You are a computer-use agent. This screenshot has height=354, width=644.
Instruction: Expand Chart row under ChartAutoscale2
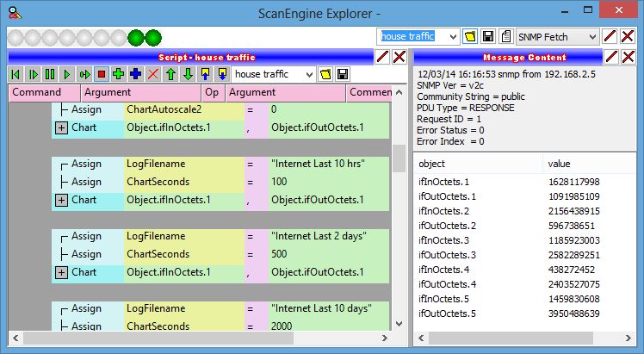point(62,127)
